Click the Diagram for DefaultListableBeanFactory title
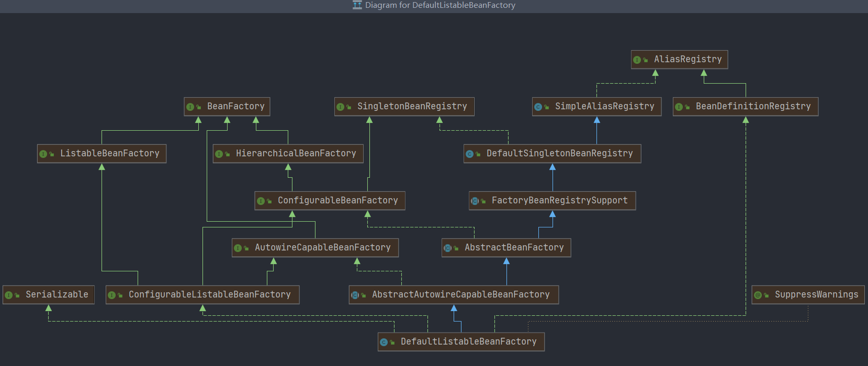Viewport: 868px width, 366px height. (x=440, y=5)
